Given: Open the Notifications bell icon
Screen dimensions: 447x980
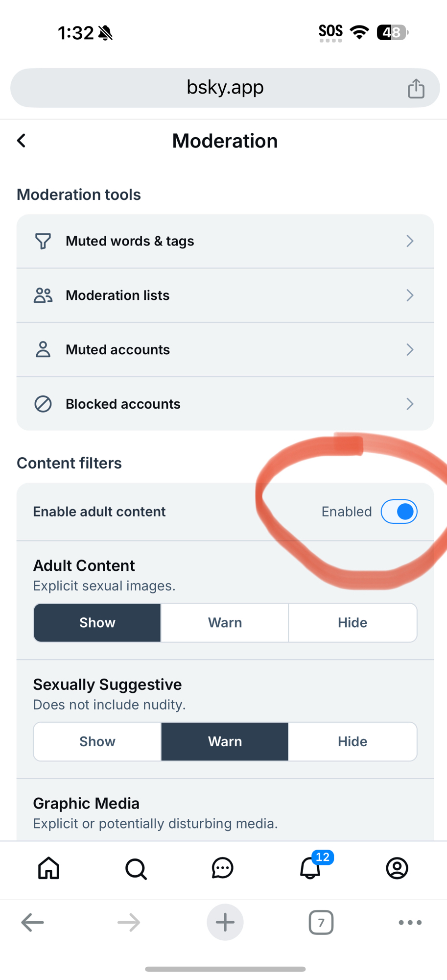Looking at the screenshot, I should (x=310, y=868).
